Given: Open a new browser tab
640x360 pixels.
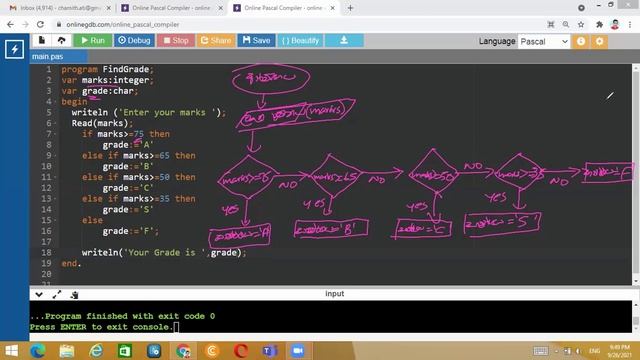Looking at the screenshot, I should (x=350, y=8).
